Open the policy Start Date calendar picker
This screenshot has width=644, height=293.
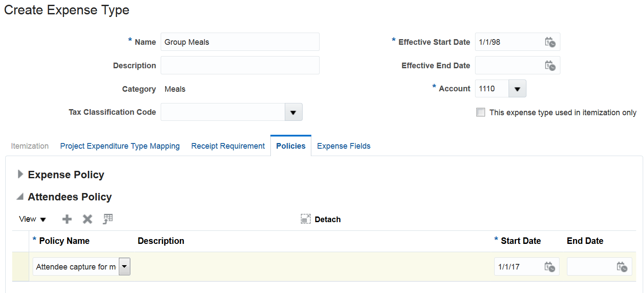pos(550,267)
